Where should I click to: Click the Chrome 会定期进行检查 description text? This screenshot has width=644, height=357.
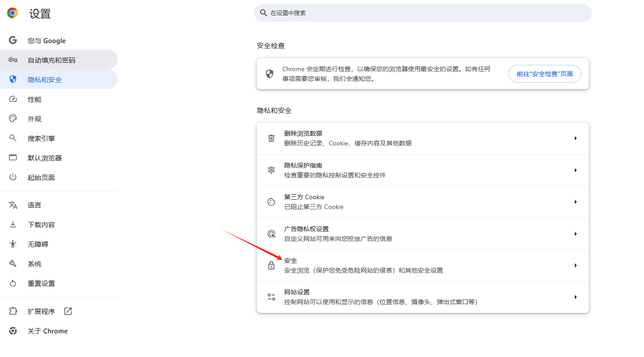(387, 74)
